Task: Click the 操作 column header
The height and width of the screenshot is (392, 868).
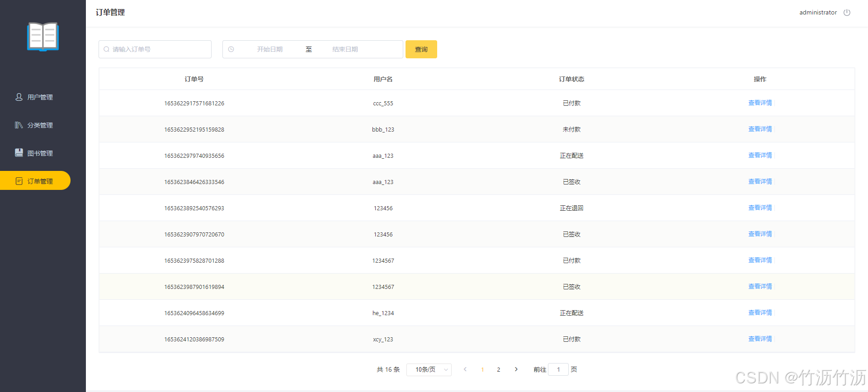Action: 760,79
